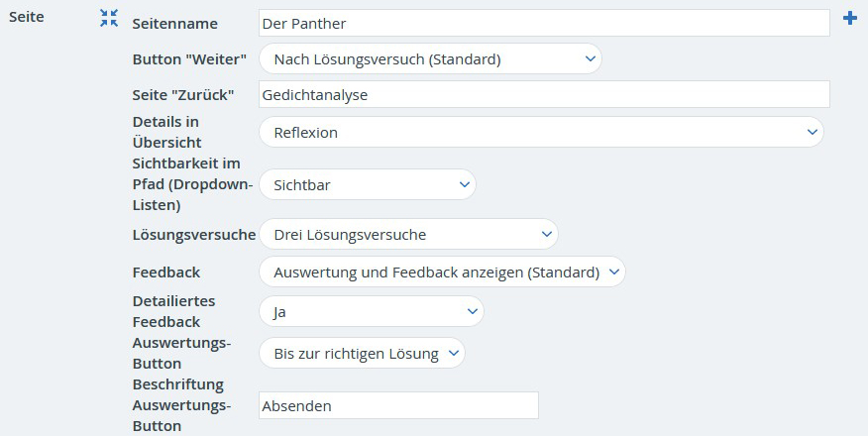
Task: Click the chevron beside Auswertung und Feedback anzeigen
Action: (x=614, y=272)
